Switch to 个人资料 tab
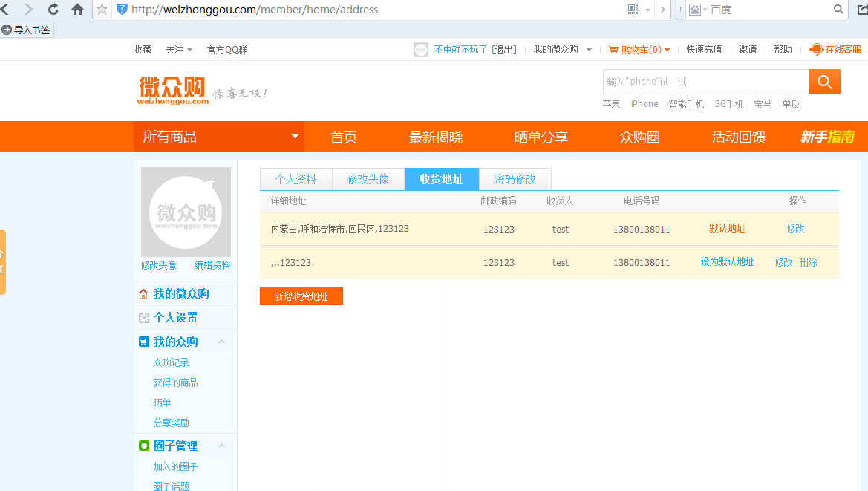The image size is (868, 491). (296, 179)
